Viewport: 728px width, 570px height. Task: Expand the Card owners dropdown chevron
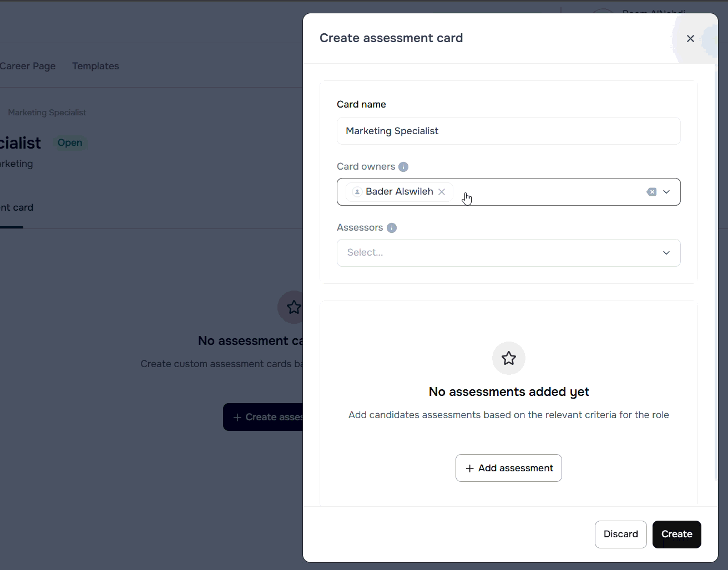666,192
